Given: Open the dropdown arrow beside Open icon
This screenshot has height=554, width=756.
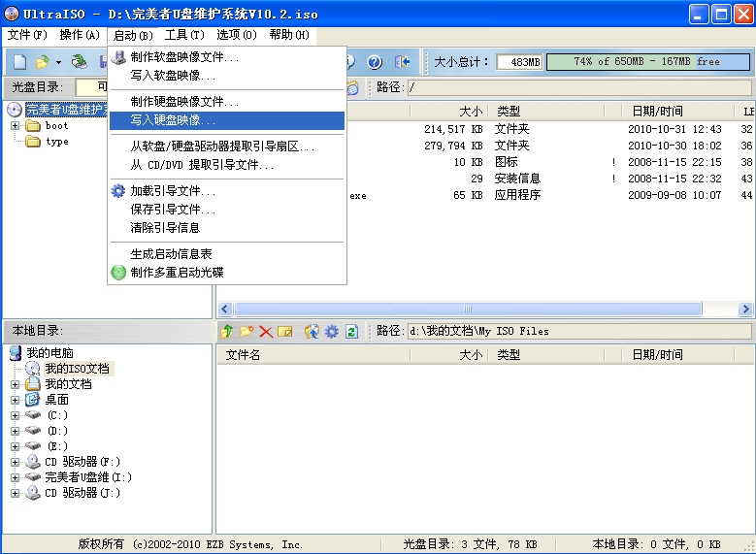Looking at the screenshot, I should 58,62.
